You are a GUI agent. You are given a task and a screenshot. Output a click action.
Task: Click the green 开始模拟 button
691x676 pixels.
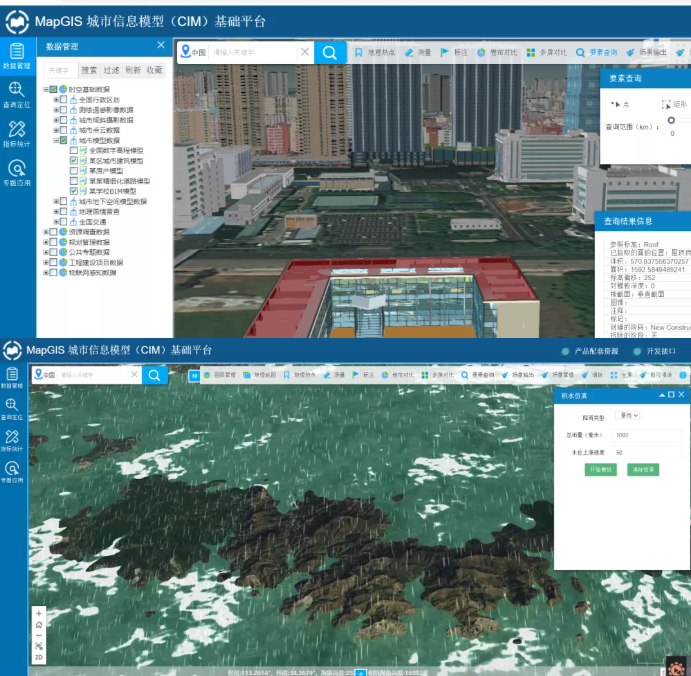point(601,469)
